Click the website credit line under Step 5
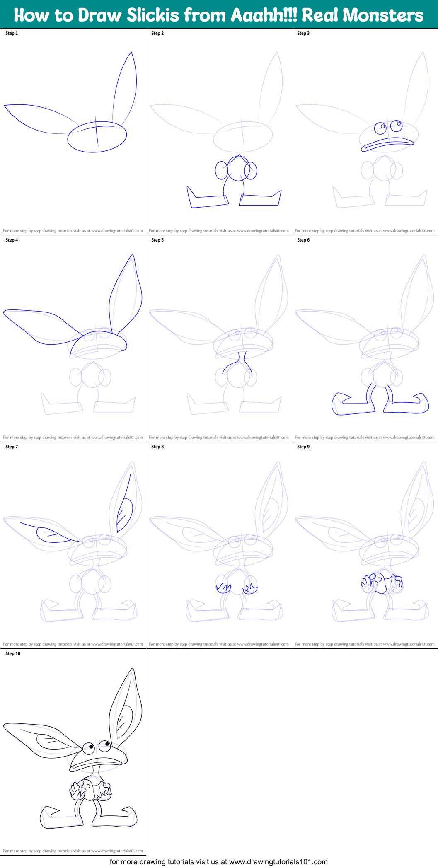 [x=219, y=438]
